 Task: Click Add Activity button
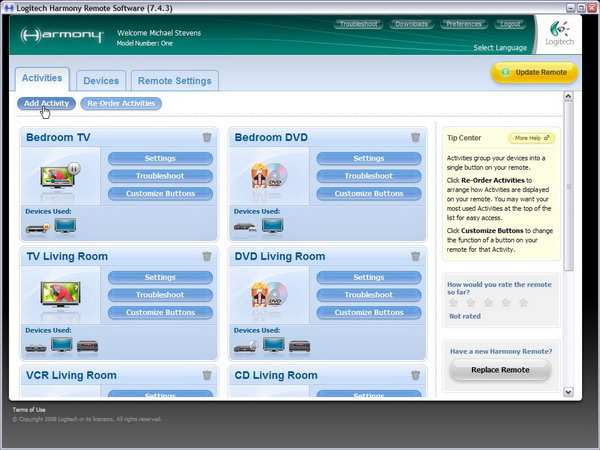coord(46,103)
